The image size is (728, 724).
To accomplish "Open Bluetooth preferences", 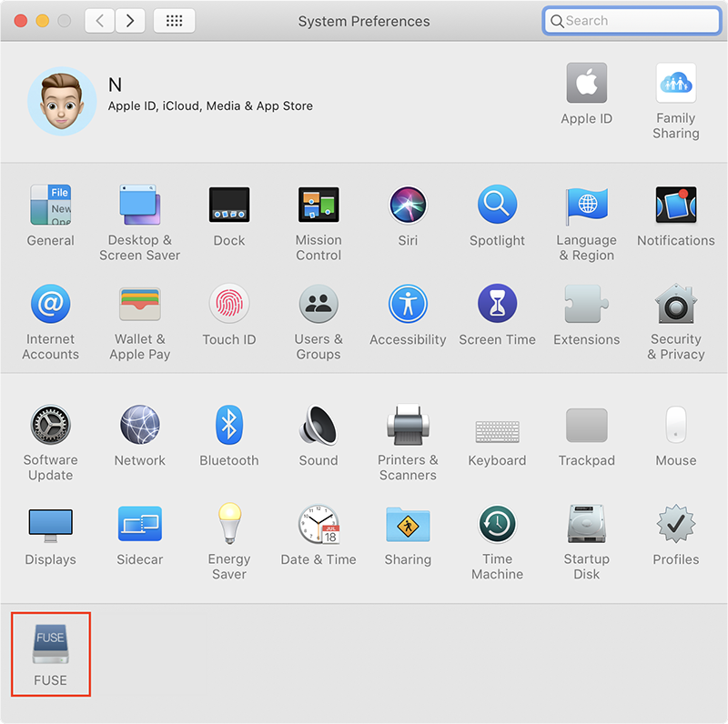I will pos(228,425).
